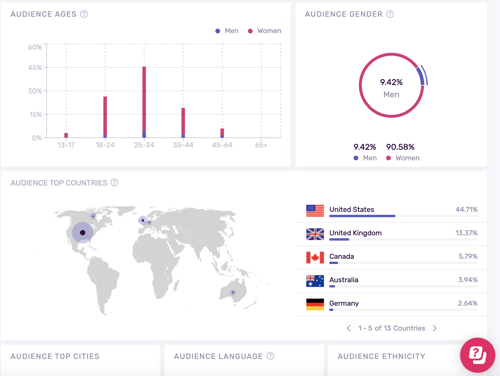The image size is (500, 376).
Task: Open the pink chat support bubble
Action: [x=477, y=355]
